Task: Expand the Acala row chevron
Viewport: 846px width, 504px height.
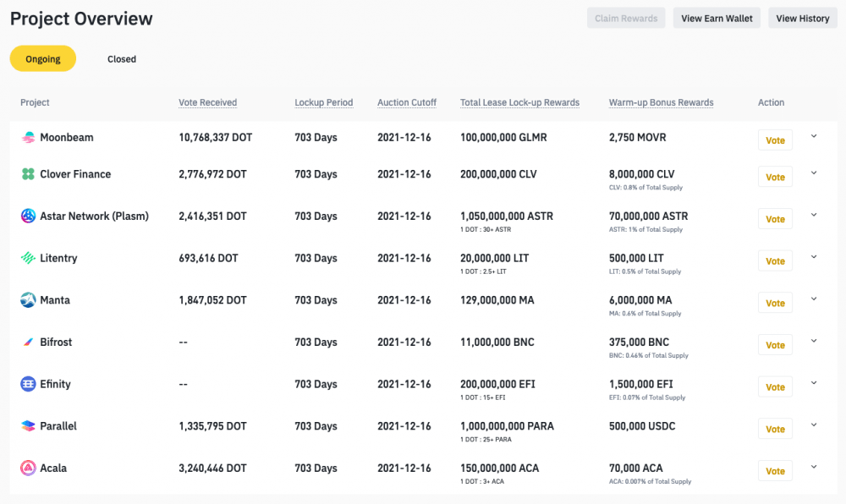Action: [814, 468]
